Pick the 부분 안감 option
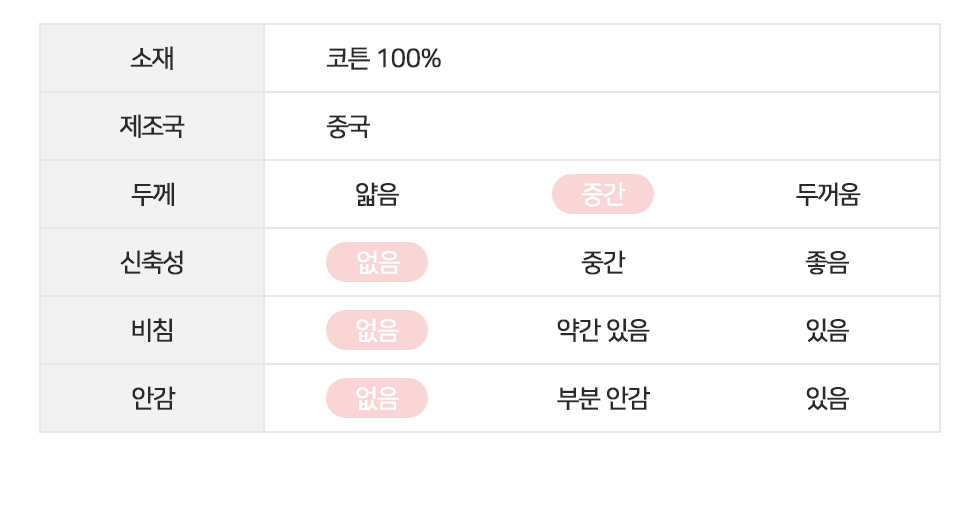 (x=602, y=399)
